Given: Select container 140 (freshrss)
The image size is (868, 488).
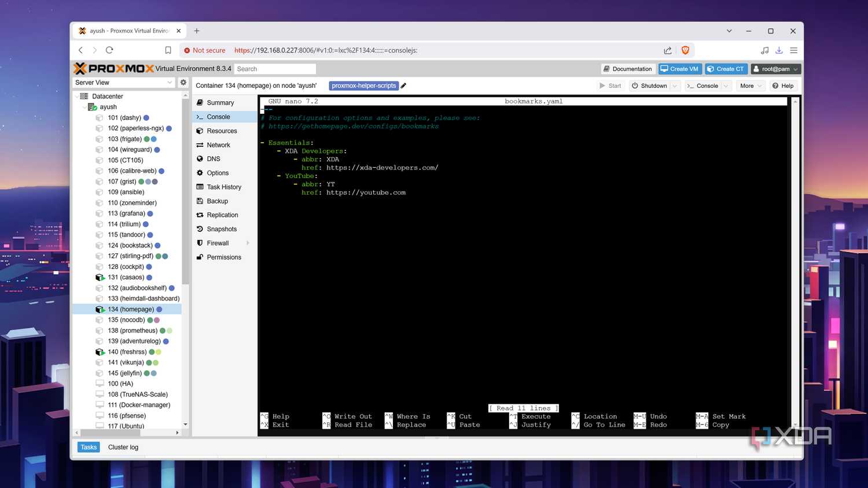Looking at the screenshot, I should pyautogui.click(x=127, y=352).
